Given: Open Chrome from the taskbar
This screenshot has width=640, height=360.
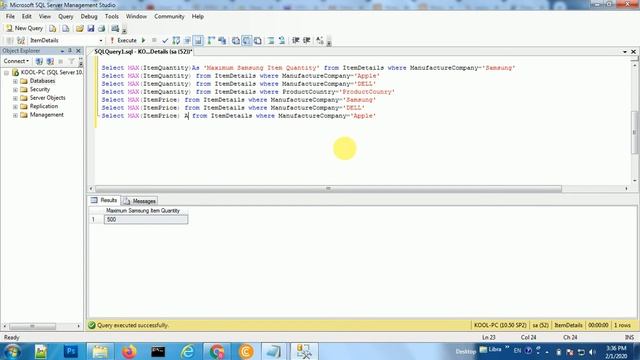Looking at the screenshot, I should (217, 351).
